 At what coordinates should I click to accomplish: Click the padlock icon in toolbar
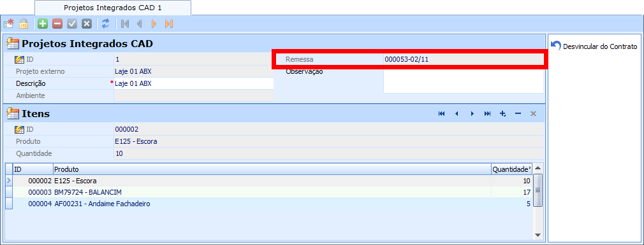(24, 24)
